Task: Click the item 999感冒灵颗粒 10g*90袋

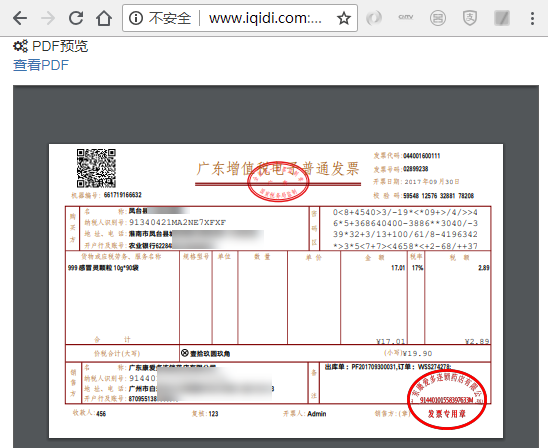Action: (103, 268)
